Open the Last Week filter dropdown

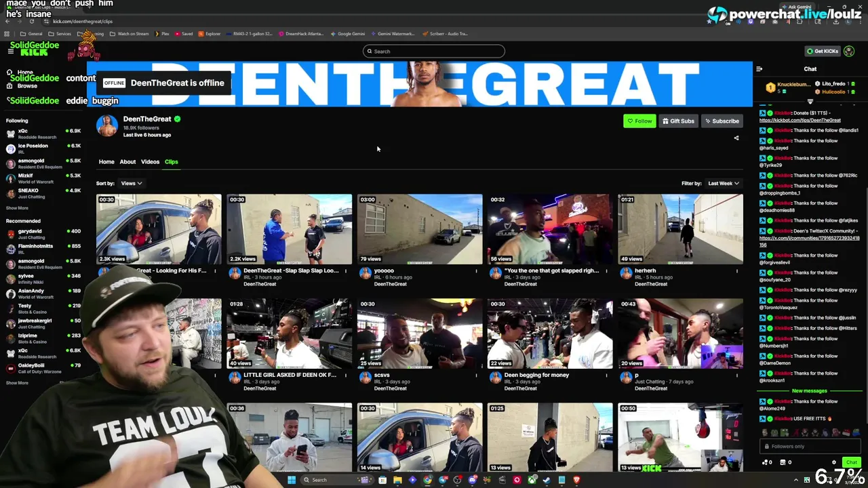coord(724,183)
